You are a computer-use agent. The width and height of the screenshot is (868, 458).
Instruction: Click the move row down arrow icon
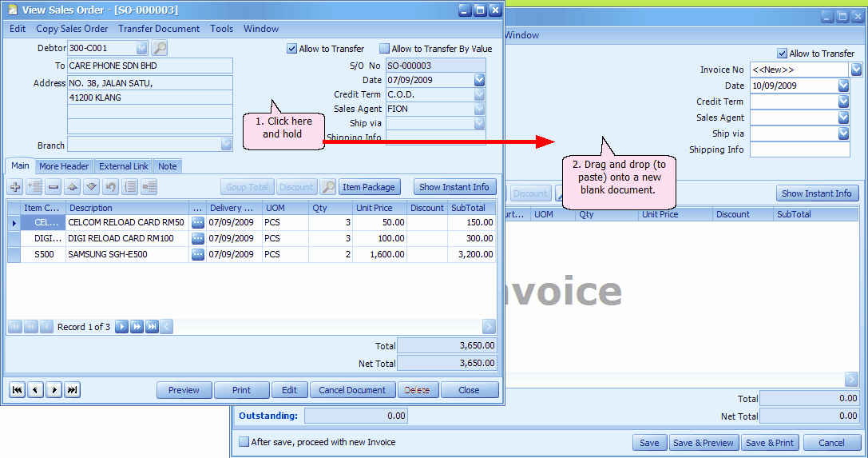(91, 187)
